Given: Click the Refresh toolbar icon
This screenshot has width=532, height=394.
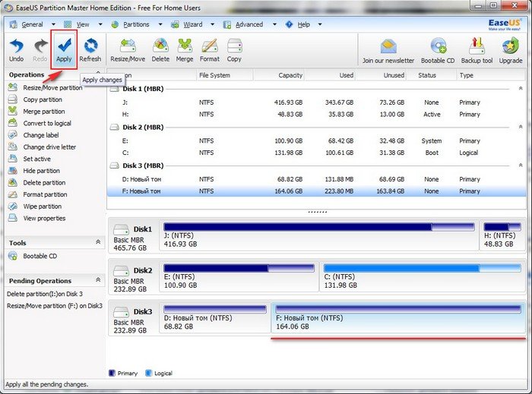Looking at the screenshot, I should click(x=90, y=50).
